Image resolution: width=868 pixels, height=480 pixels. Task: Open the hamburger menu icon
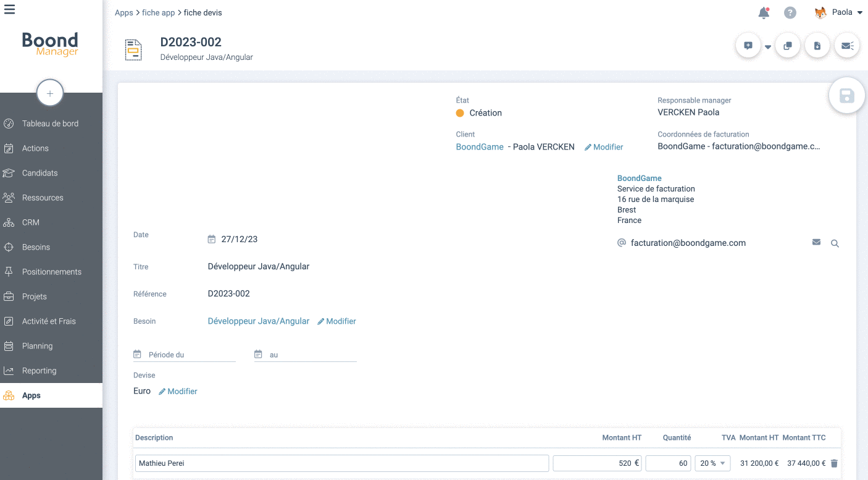click(x=10, y=9)
